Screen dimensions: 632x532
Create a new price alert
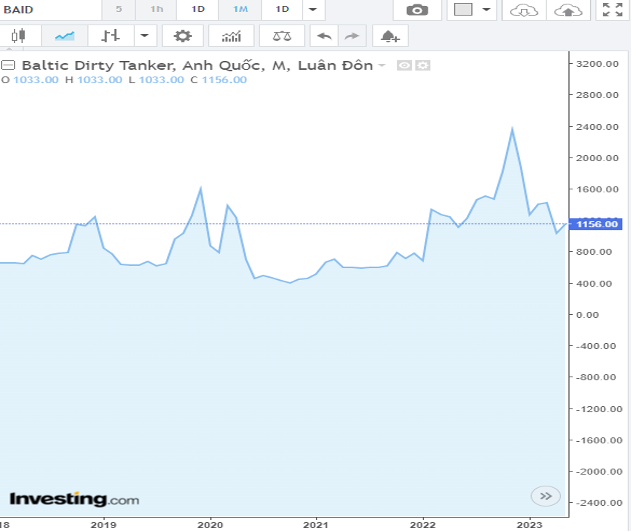390,36
